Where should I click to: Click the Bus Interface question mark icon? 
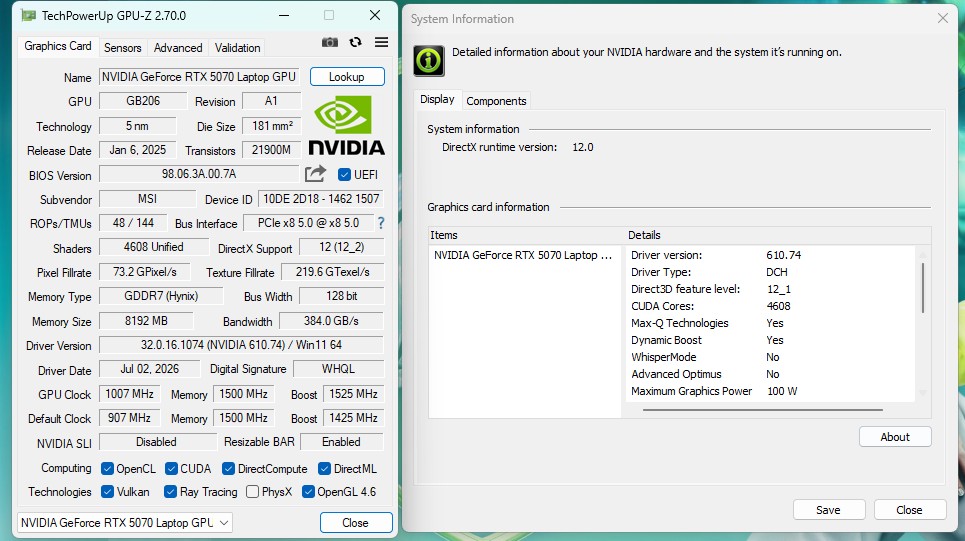pyautogui.click(x=381, y=223)
